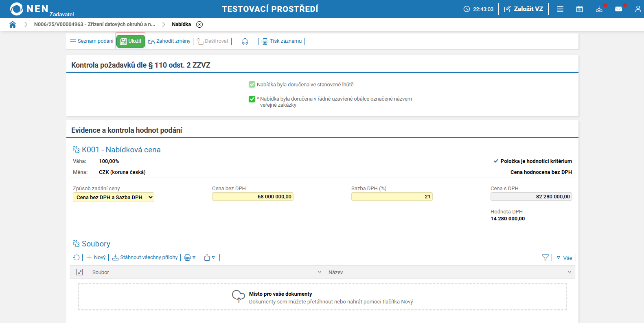This screenshot has height=323, width=644.
Task: Click the Cena s DPH field
Action: (531, 197)
